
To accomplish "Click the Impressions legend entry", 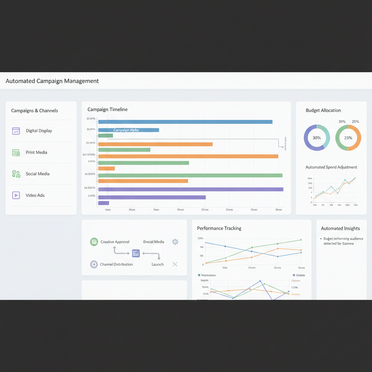I will click(207, 275).
